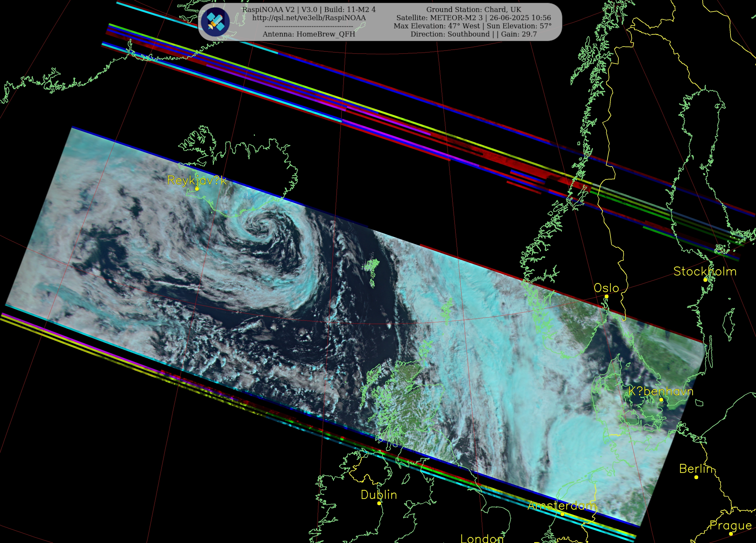Click the yellow dot marking Dublin
This screenshot has width=756, height=543.
379,503
